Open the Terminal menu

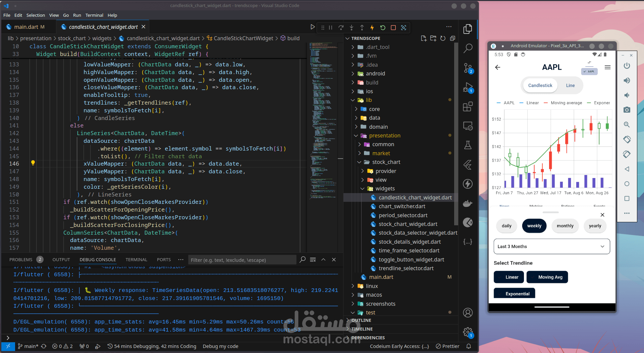coord(94,15)
